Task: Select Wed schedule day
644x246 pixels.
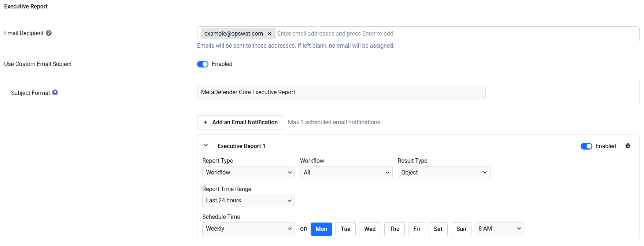Action: (x=370, y=229)
